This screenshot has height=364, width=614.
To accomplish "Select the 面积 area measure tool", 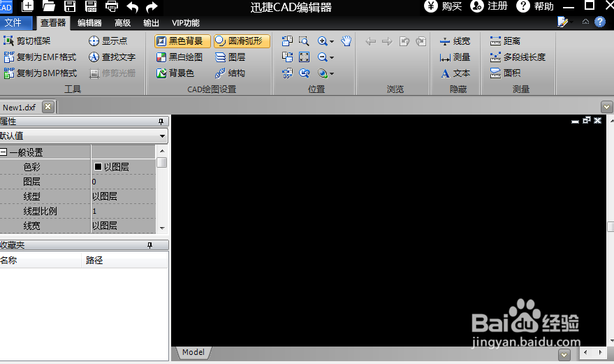I will pos(505,73).
